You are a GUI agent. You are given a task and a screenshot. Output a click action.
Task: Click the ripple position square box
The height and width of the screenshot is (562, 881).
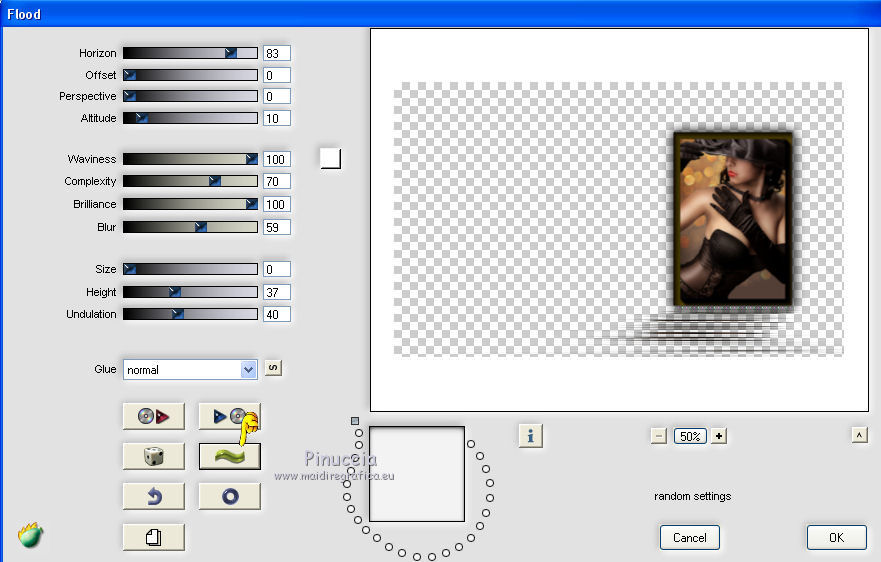click(x=417, y=474)
